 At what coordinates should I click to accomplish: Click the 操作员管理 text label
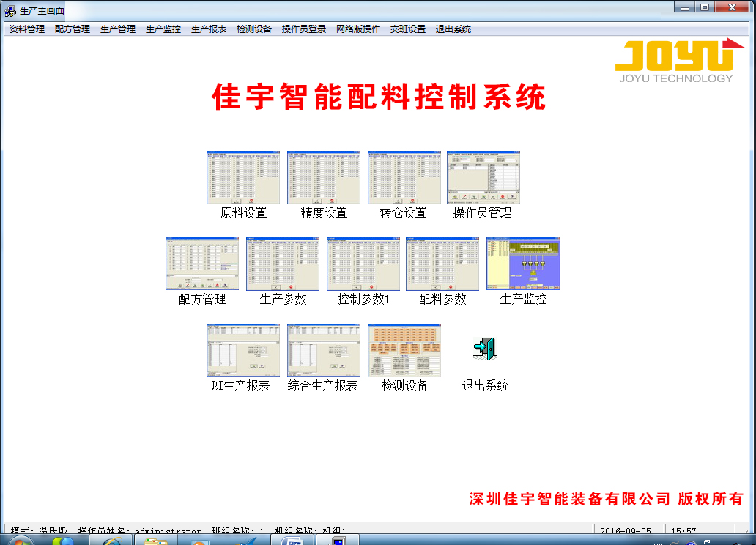pos(482,212)
